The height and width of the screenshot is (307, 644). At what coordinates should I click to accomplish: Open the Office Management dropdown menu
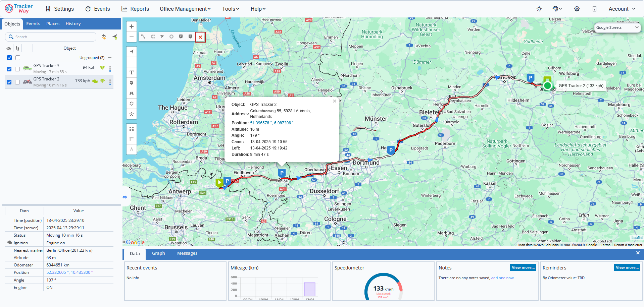[185, 9]
